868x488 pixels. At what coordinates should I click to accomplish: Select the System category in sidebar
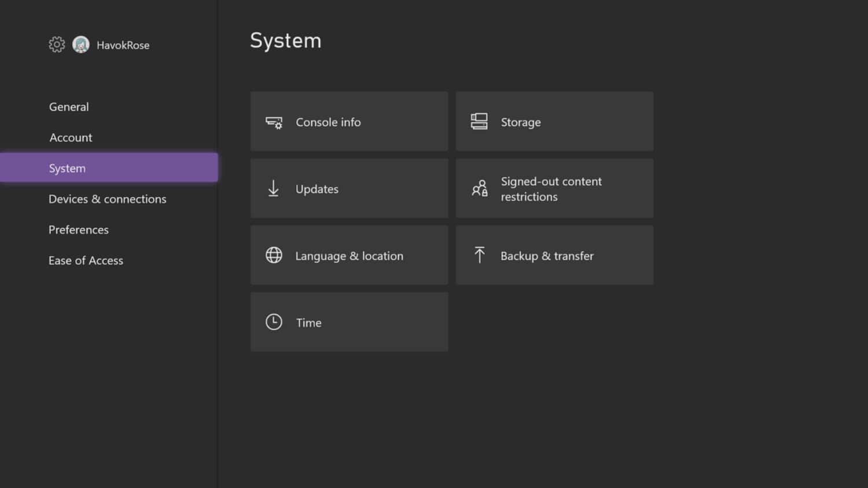coord(109,168)
